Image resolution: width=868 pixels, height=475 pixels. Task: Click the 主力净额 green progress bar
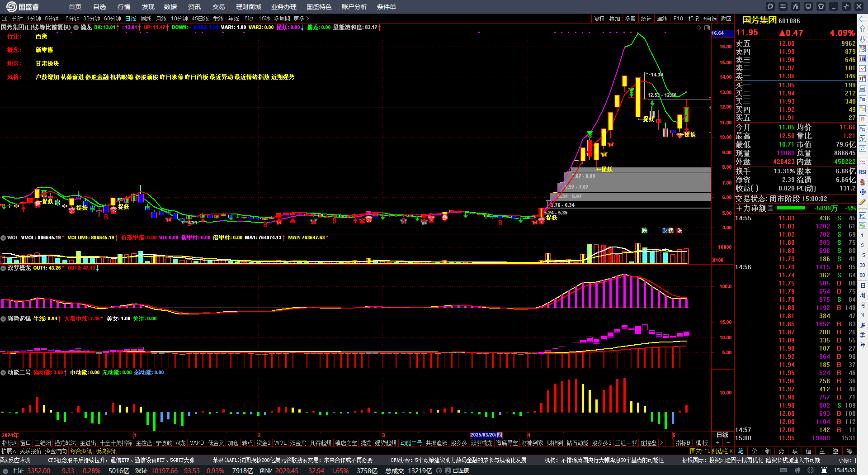[x=791, y=208]
